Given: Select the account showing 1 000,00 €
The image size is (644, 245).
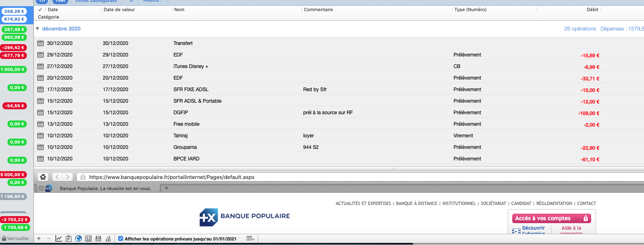Looking at the screenshot, I should pyautogui.click(x=13, y=69).
